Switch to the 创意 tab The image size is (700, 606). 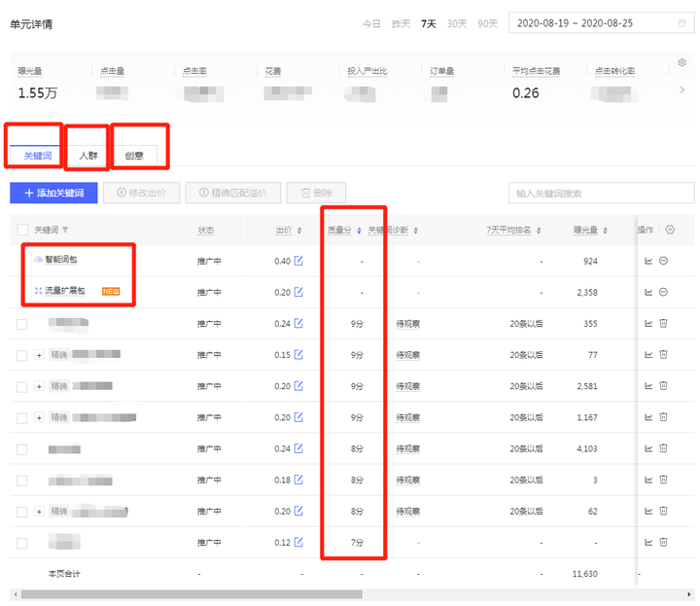[134, 156]
